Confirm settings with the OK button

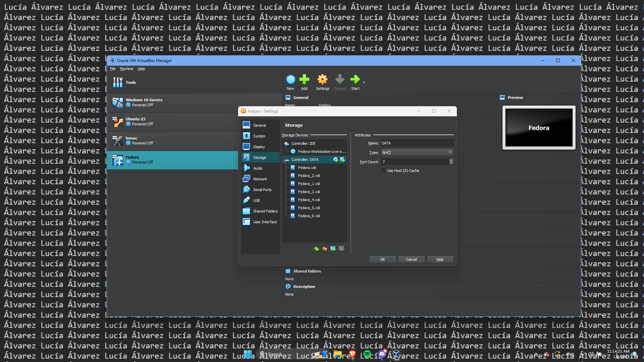[382, 259]
